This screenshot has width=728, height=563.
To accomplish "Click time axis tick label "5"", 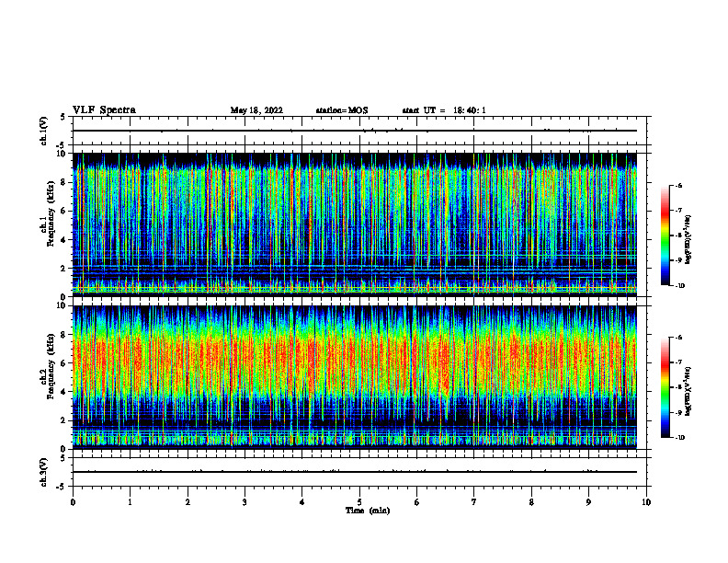I will pos(359,502).
